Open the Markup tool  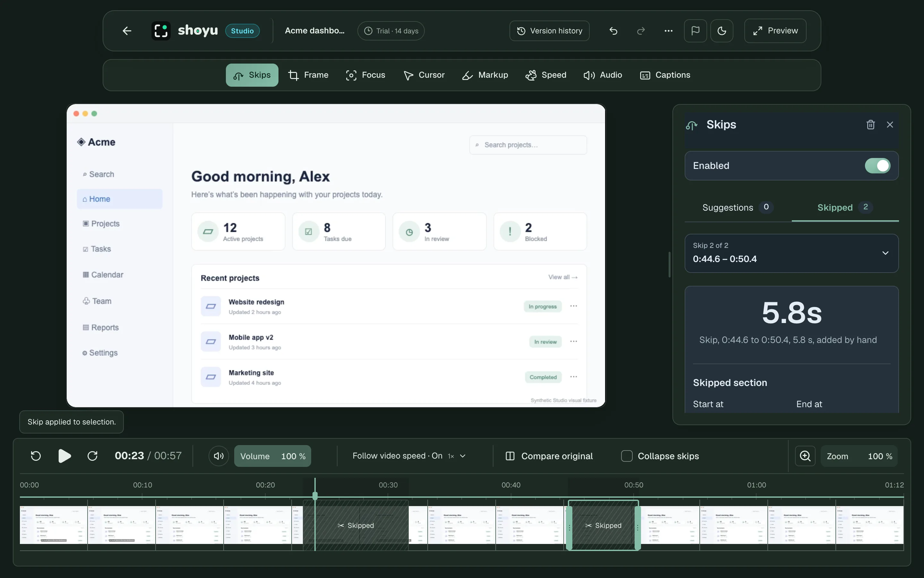485,75
